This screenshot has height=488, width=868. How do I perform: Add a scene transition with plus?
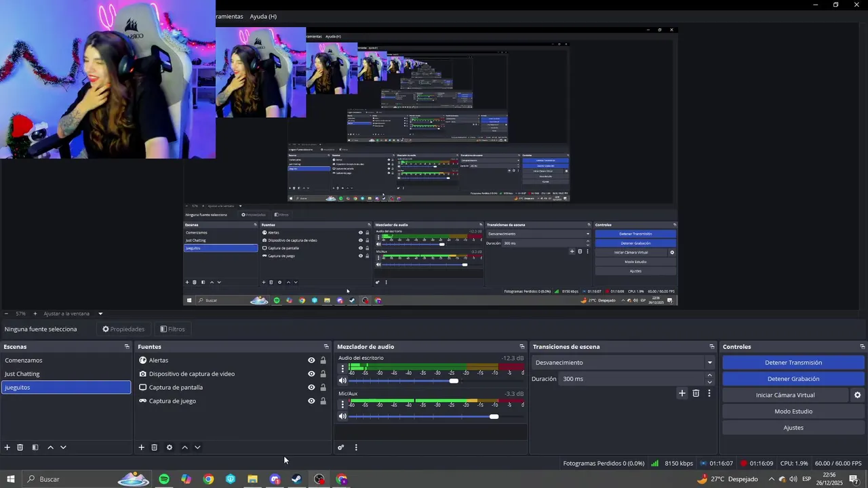click(x=682, y=393)
